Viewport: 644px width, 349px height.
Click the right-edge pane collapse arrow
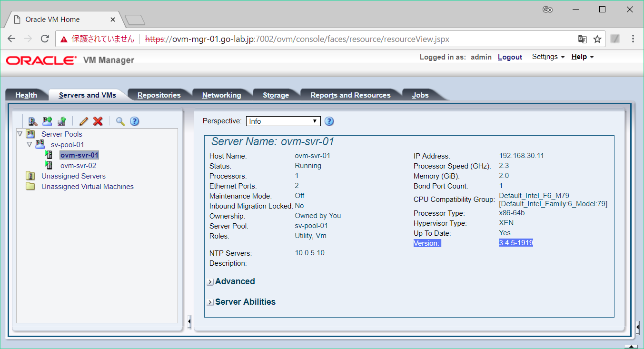[x=637, y=328]
